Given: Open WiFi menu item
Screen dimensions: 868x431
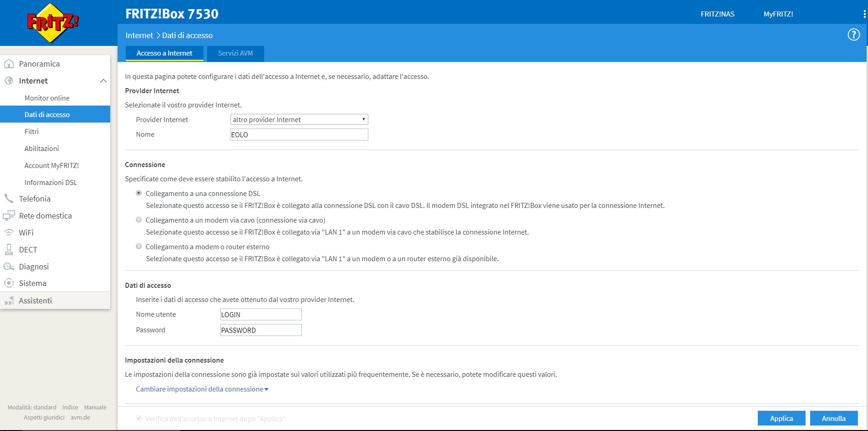Looking at the screenshot, I should point(26,233).
